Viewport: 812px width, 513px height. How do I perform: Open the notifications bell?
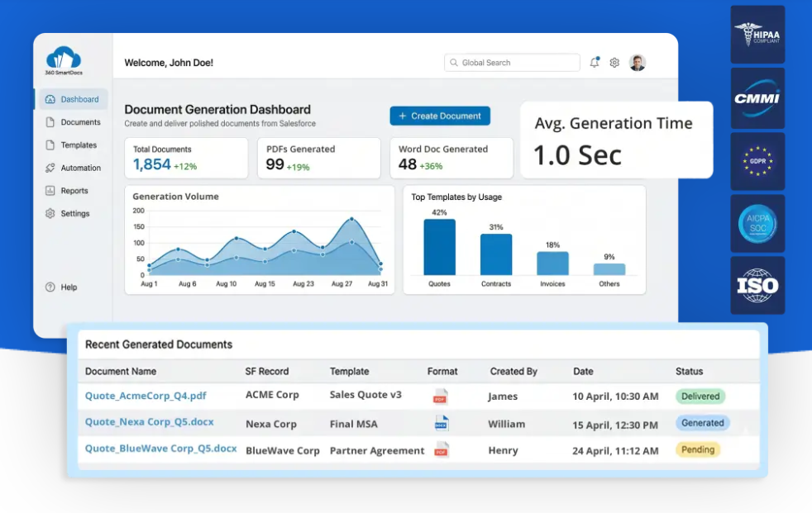pos(595,63)
